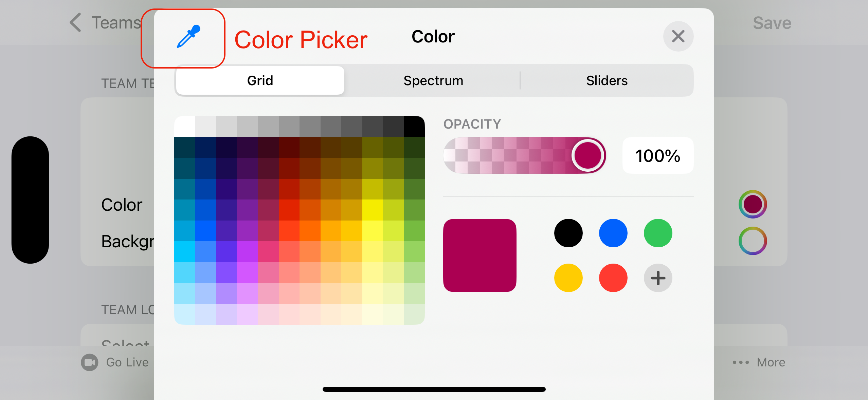
Task: Expand the Background row options
Action: 127,241
